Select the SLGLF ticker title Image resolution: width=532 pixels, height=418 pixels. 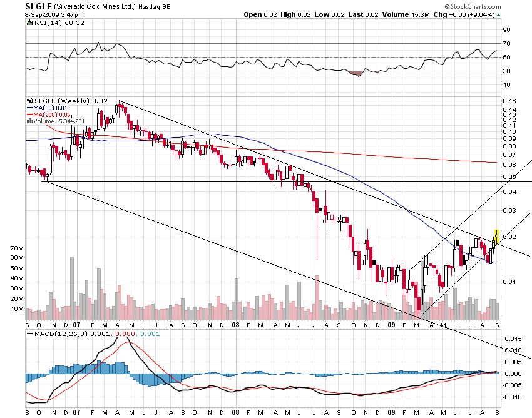[38, 6]
